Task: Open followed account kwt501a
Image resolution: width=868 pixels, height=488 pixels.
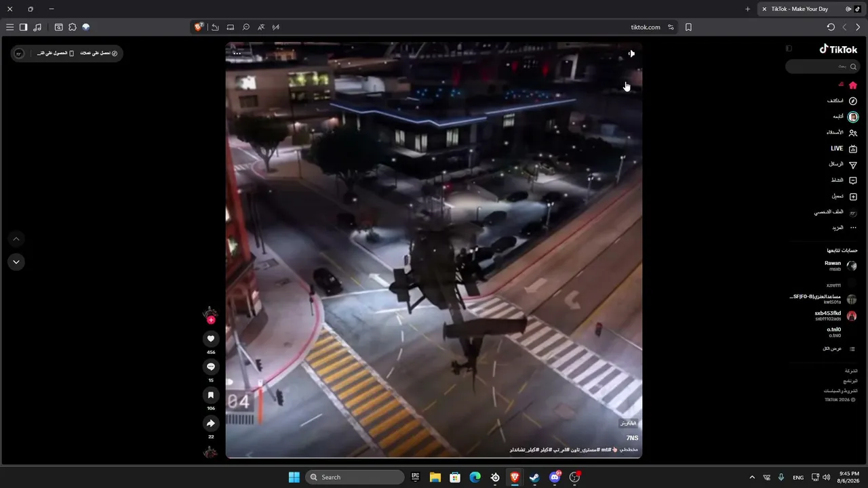Action: click(824, 299)
